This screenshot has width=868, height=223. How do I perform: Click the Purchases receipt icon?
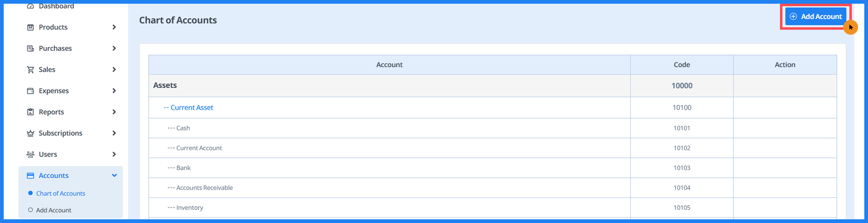click(30, 49)
